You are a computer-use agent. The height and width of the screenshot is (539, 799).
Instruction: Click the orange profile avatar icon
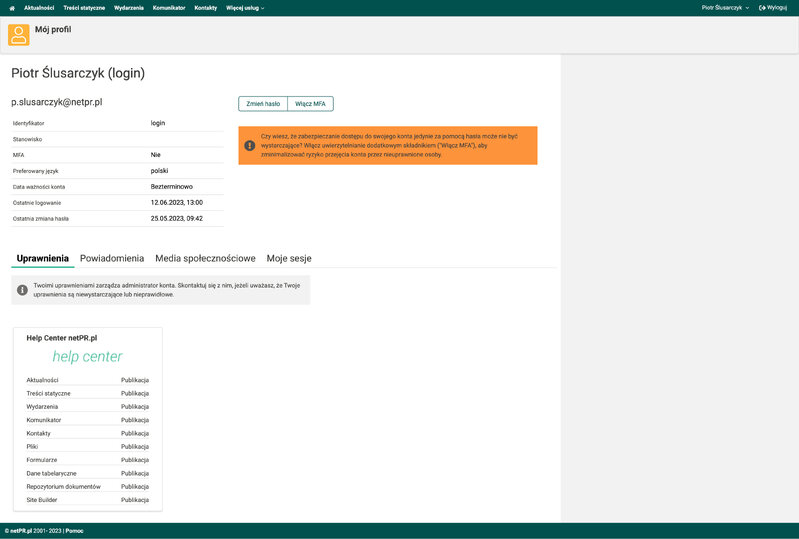click(18, 35)
